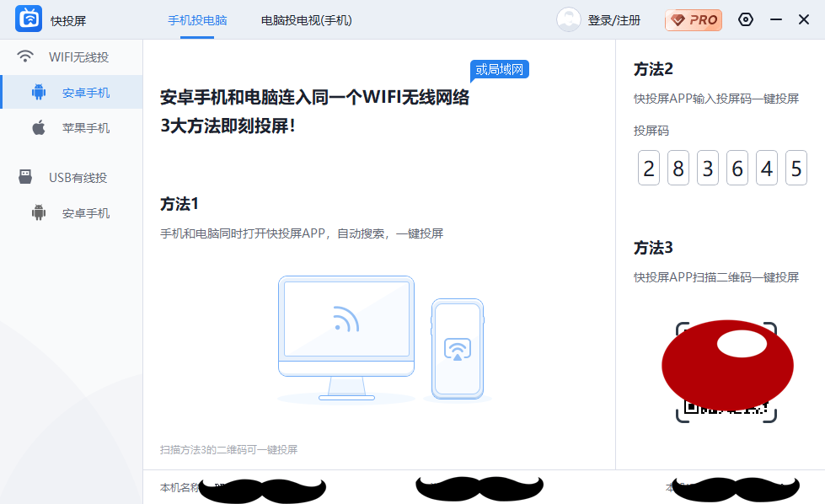Image resolution: width=825 pixels, height=504 pixels.
Task: Click the 快投屏 app title text
Action: point(68,20)
